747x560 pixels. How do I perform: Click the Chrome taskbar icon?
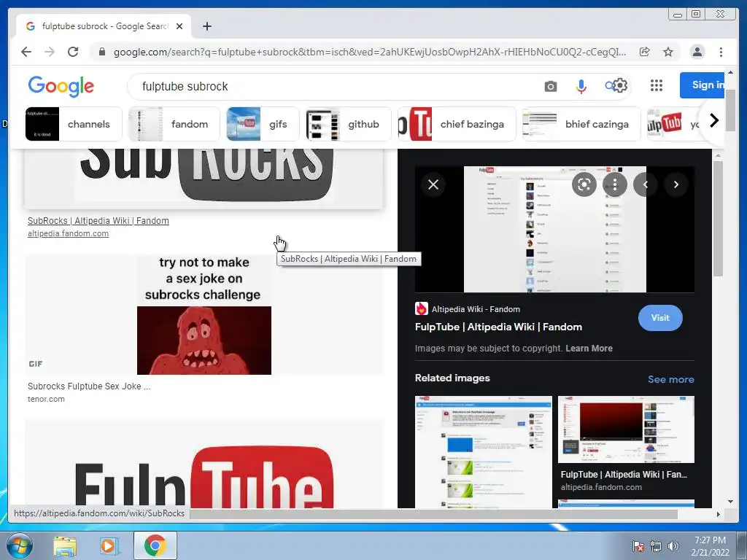(155, 545)
